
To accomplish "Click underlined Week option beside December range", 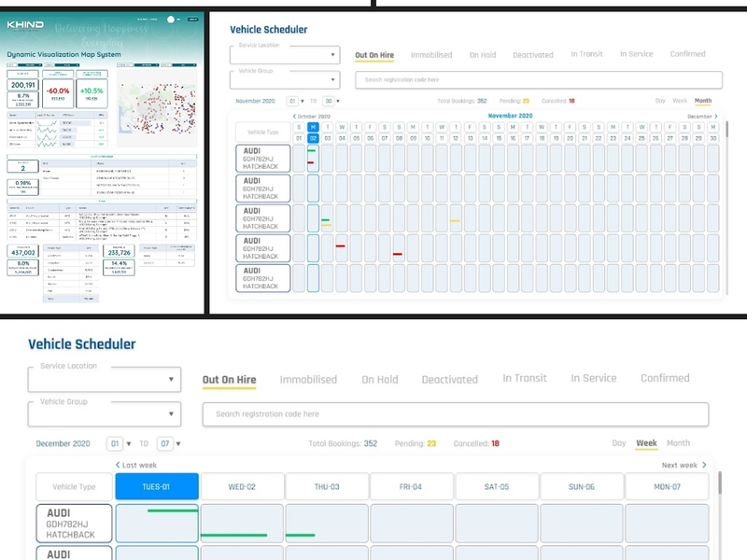I will 646,443.
